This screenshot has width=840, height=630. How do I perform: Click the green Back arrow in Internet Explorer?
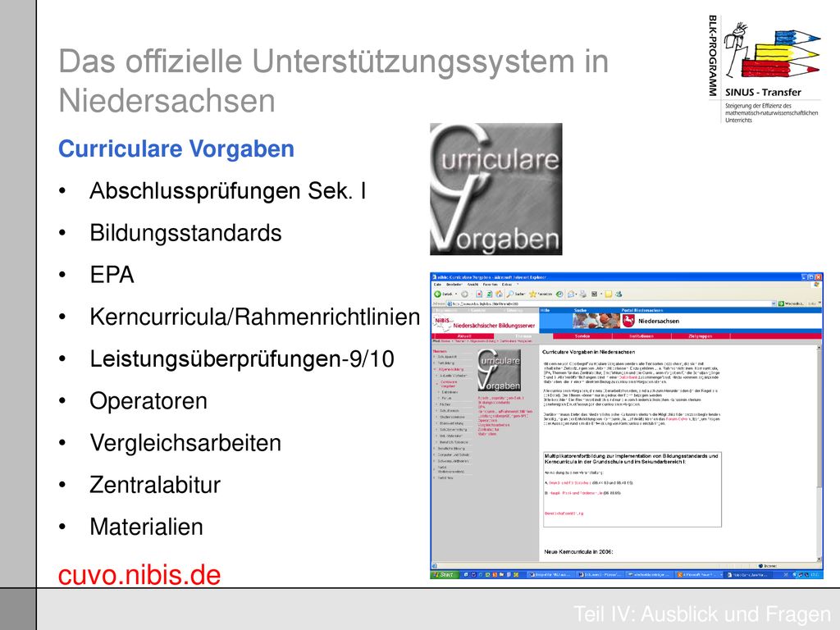437,294
